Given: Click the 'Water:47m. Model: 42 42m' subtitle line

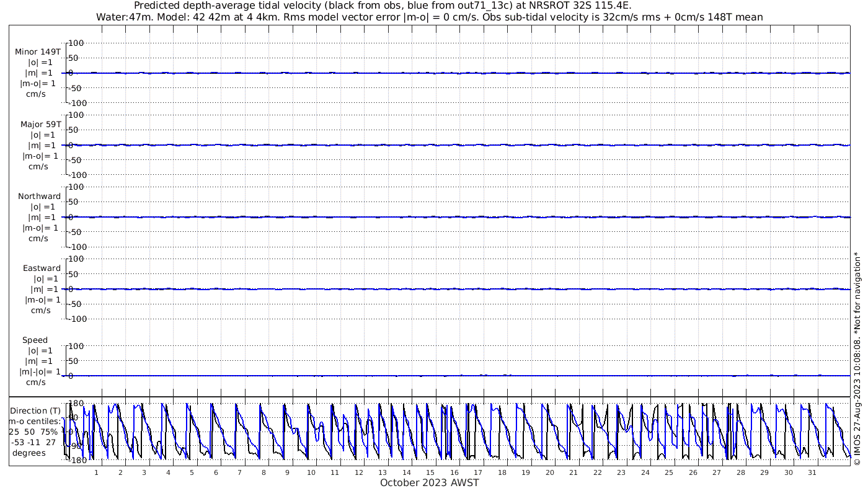Looking at the screenshot, I should pyautogui.click(x=430, y=17).
